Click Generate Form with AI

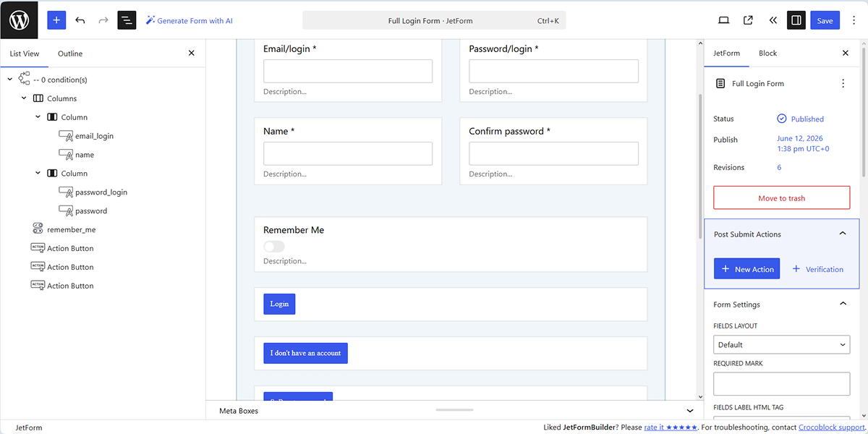click(189, 20)
